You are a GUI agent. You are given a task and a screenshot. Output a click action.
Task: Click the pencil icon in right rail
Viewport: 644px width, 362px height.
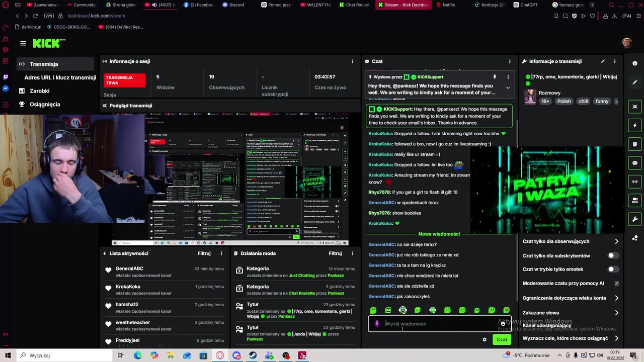click(x=635, y=82)
